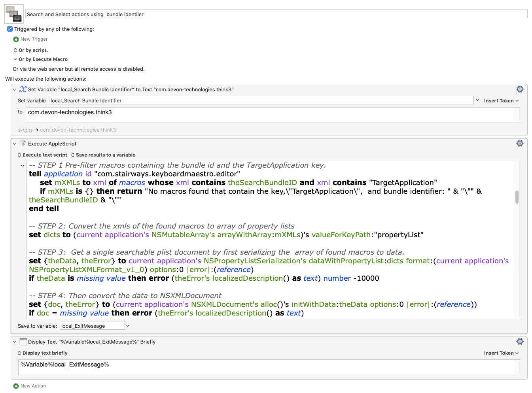Click the macro name text field
Image resolution: width=532 pixels, height=393 pixels.
pyautogui.click(x=276, y=14)
